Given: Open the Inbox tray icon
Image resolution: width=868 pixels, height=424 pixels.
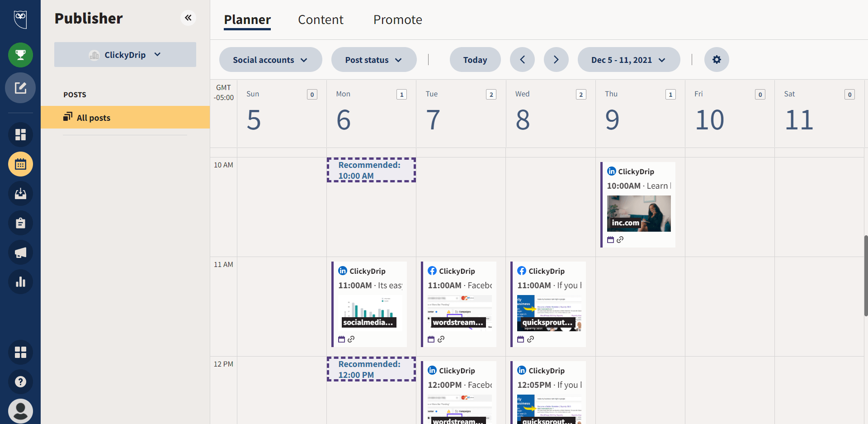Looking at the screenshot, I should tap(20, 194).
